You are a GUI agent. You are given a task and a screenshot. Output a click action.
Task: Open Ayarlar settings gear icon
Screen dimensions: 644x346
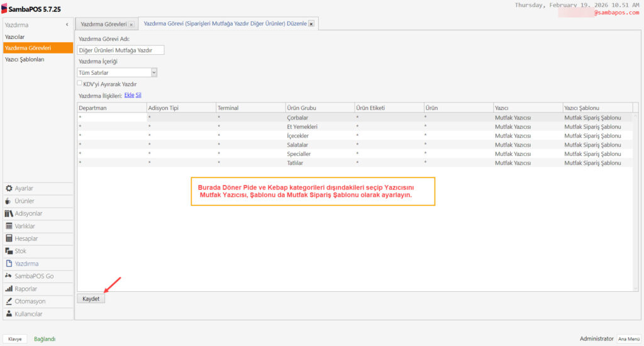tap(9, 188)
